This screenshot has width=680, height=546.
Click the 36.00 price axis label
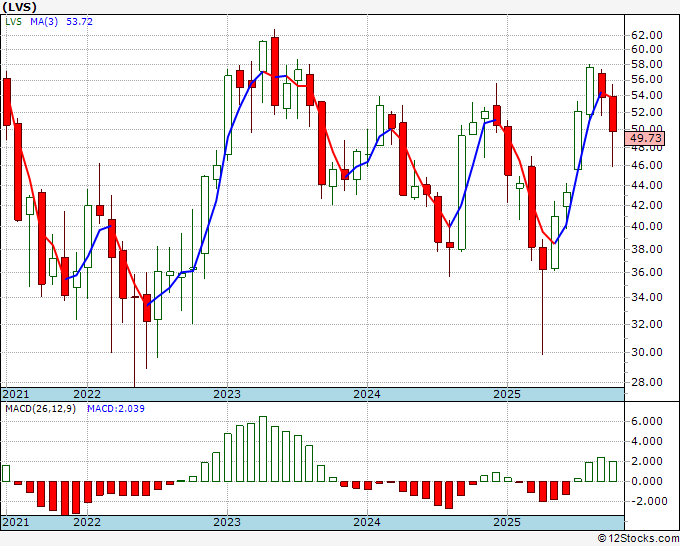(x=647, y=272)
